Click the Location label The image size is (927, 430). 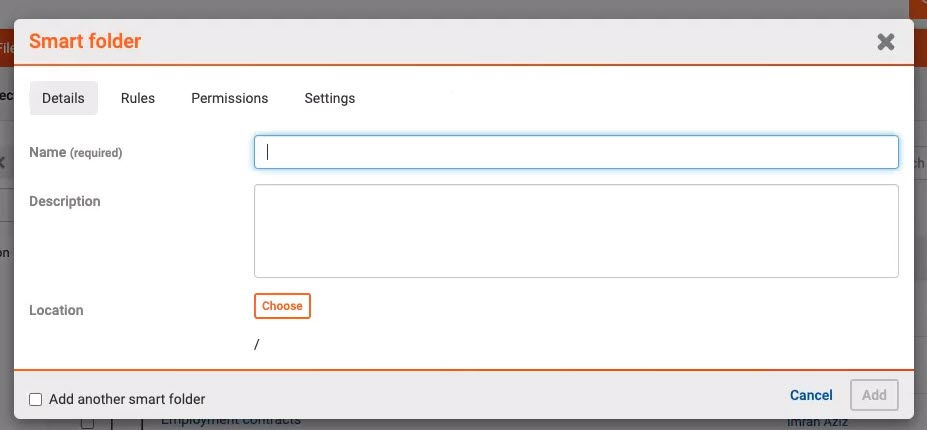pos(56,310)
